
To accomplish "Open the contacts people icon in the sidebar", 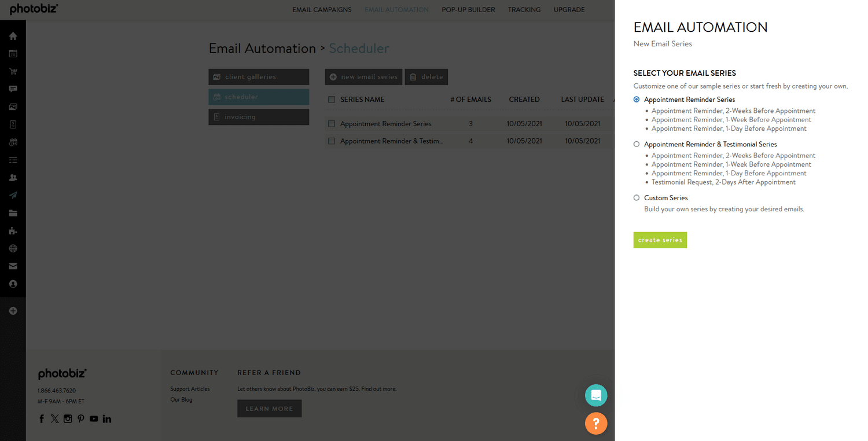I will [x=13, y=177].
